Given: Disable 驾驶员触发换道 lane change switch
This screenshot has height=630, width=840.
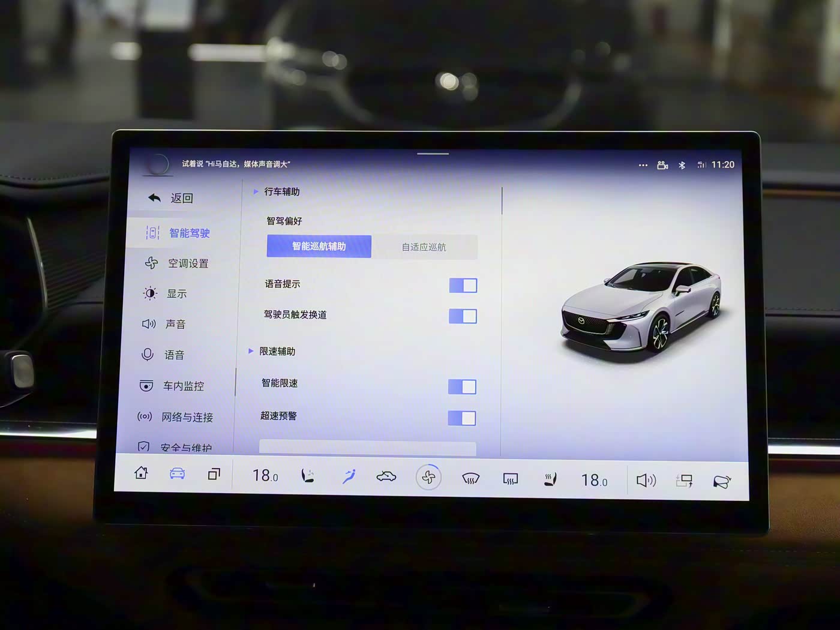Looking at the screenshot, I should (x=463, y=316).
